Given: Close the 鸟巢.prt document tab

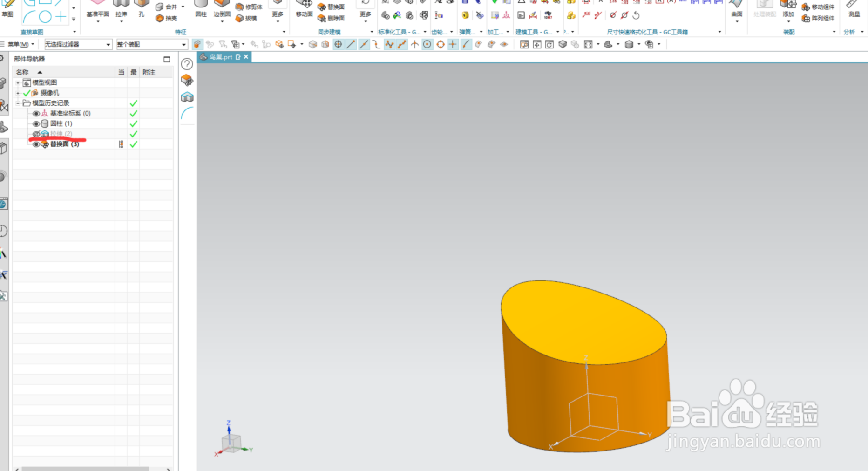Looking at the screenshot, I should tap(246, 57).
